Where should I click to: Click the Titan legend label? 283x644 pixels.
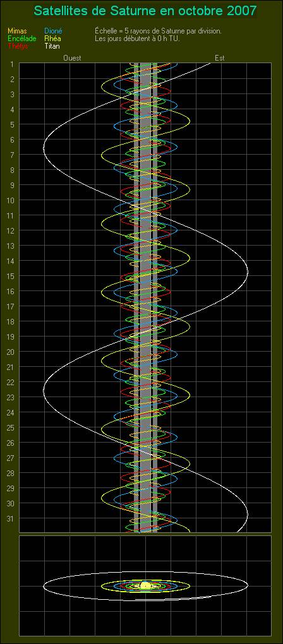coord(51,46)
